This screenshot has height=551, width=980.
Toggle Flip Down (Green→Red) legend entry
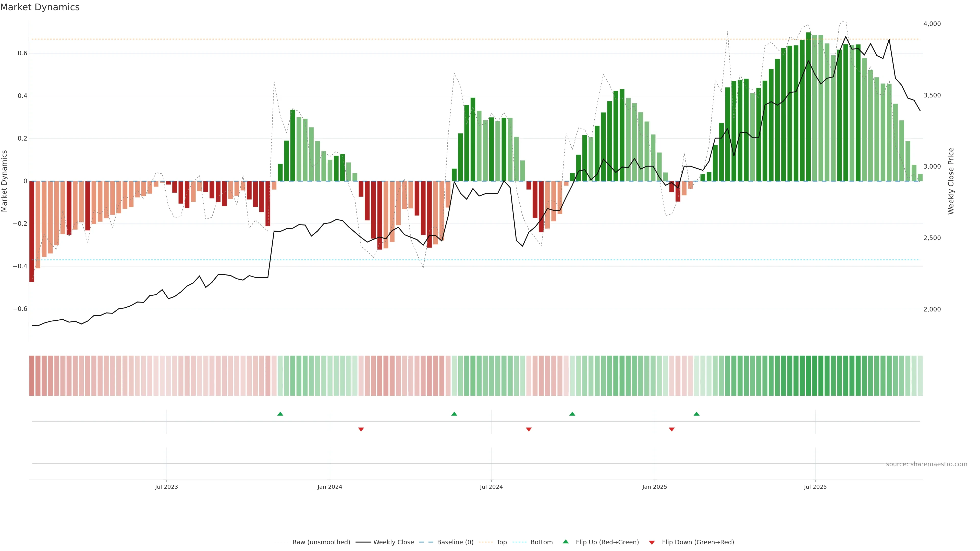pyautogui.click(x=698, y=542)
